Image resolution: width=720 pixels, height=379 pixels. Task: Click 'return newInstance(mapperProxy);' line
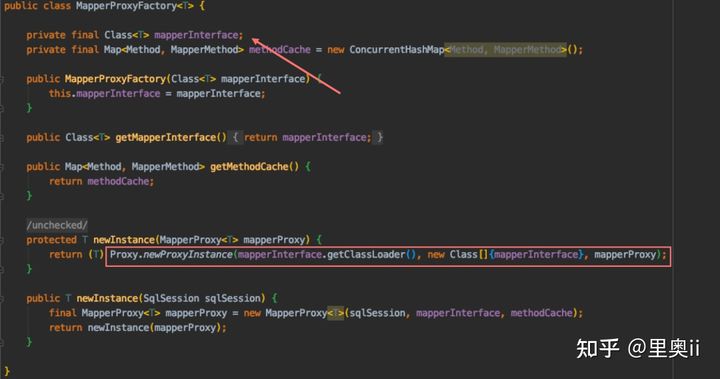pyautogui.click(x=138, y=328)
